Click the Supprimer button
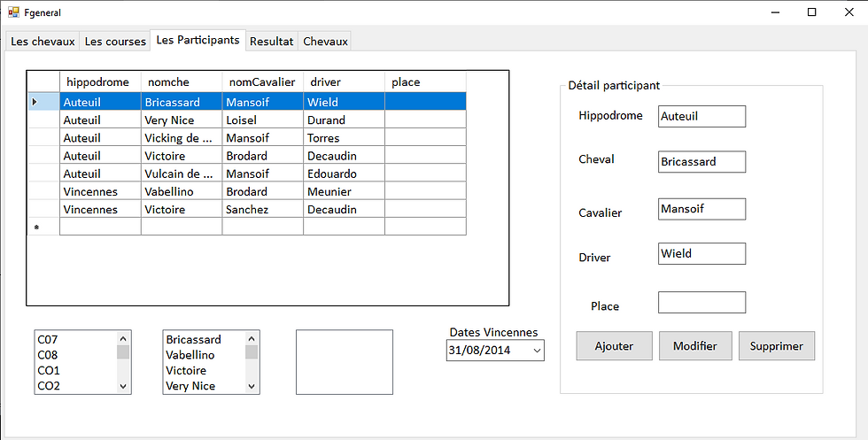This screenshot has height=440, width=868. [x=776, y=346]
